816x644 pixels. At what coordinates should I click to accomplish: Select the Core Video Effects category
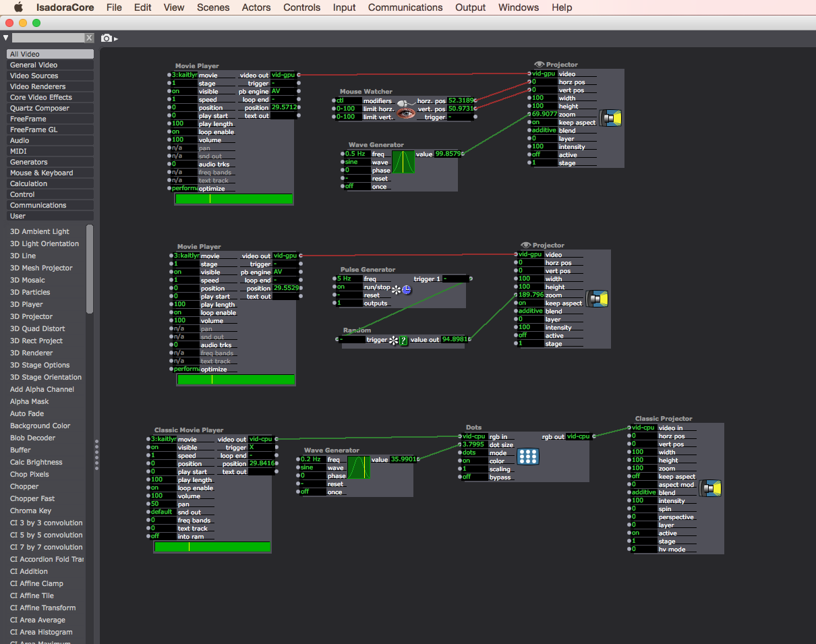click(x=51, y=97)
